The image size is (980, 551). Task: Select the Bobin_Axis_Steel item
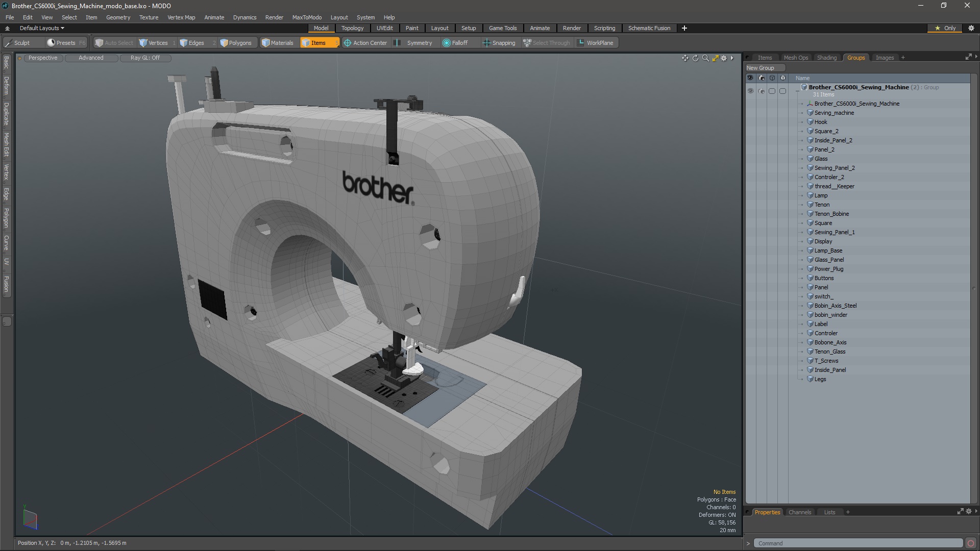835,306
